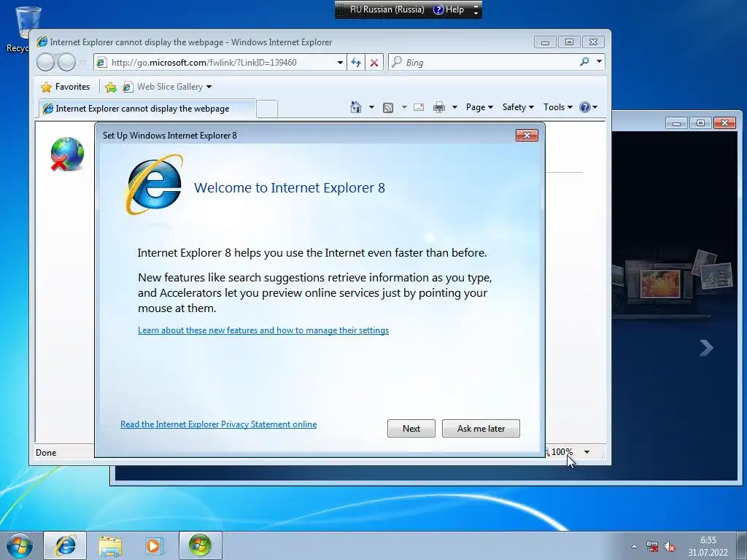Click Internet Explorer taskbar icon
Screen dimensions: 747x560
point(65,545)
